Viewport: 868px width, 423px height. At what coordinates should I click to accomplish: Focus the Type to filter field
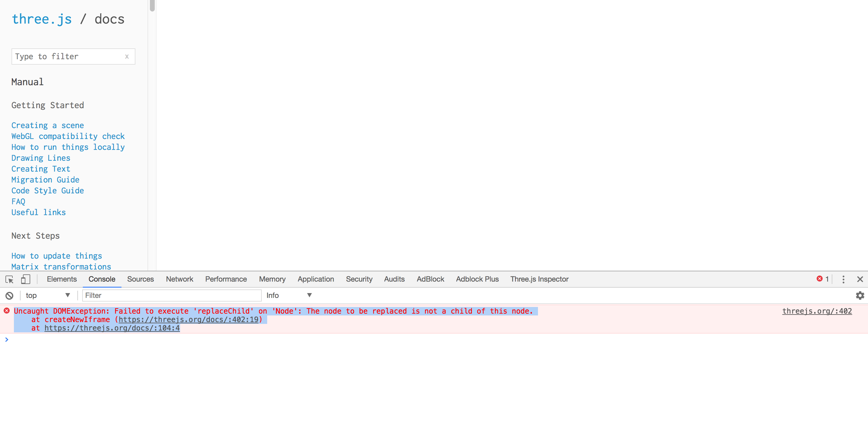(x=73, y=57)
